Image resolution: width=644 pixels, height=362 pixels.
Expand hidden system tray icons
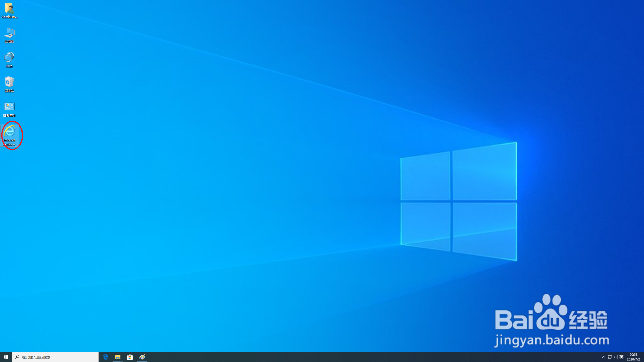[x=604, y=357]
